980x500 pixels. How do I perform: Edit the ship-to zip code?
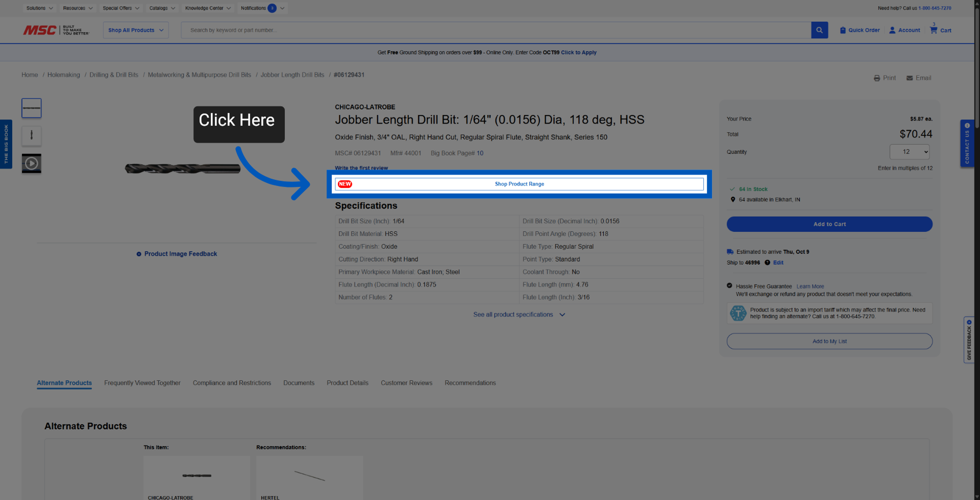click(778, 262)
